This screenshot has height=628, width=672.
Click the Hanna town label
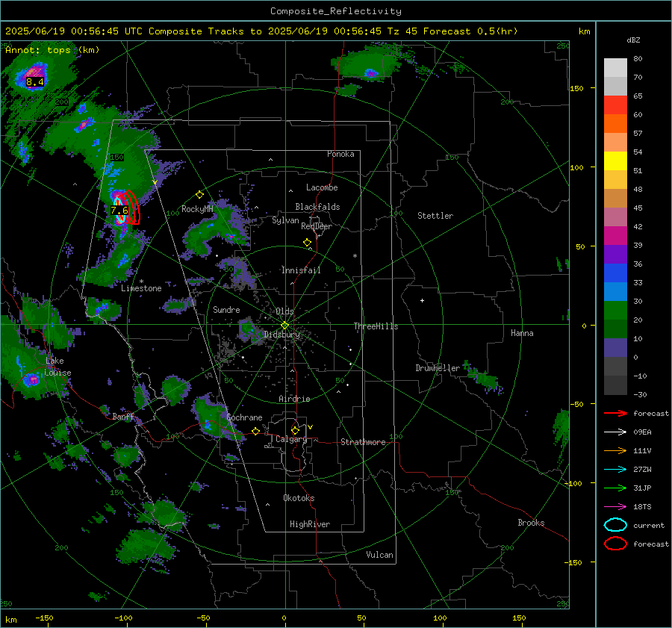click(522, 333)
